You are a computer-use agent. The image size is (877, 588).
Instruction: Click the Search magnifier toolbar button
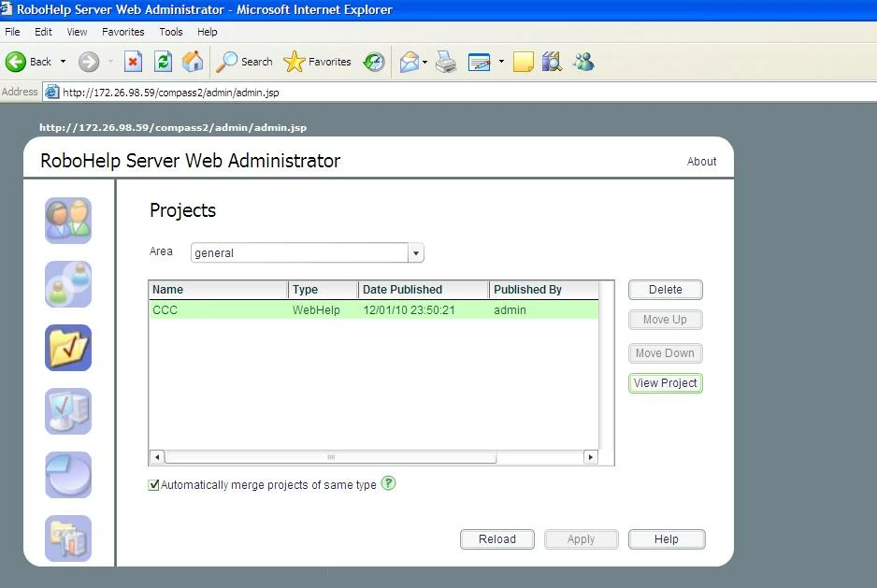(244, 62)
